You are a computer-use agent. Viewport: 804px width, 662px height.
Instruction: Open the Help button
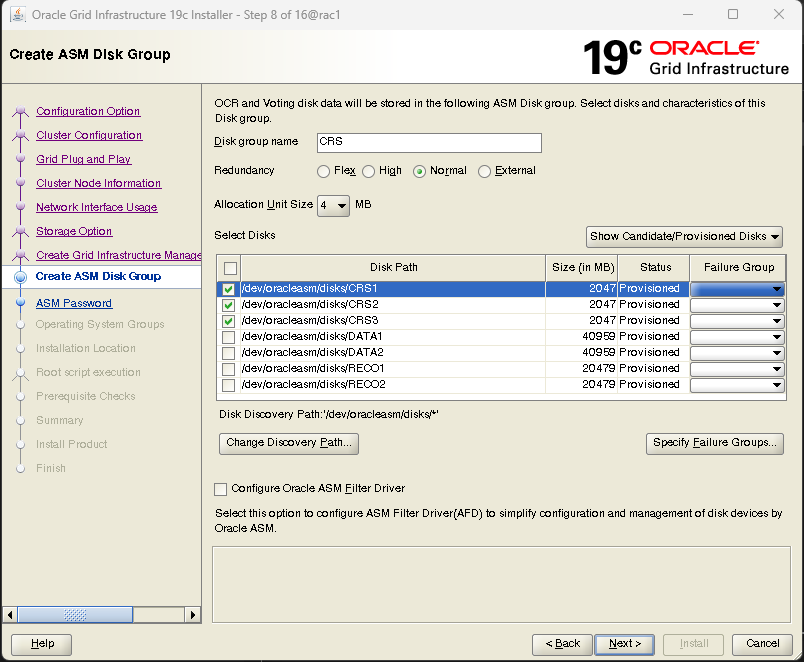42,645
